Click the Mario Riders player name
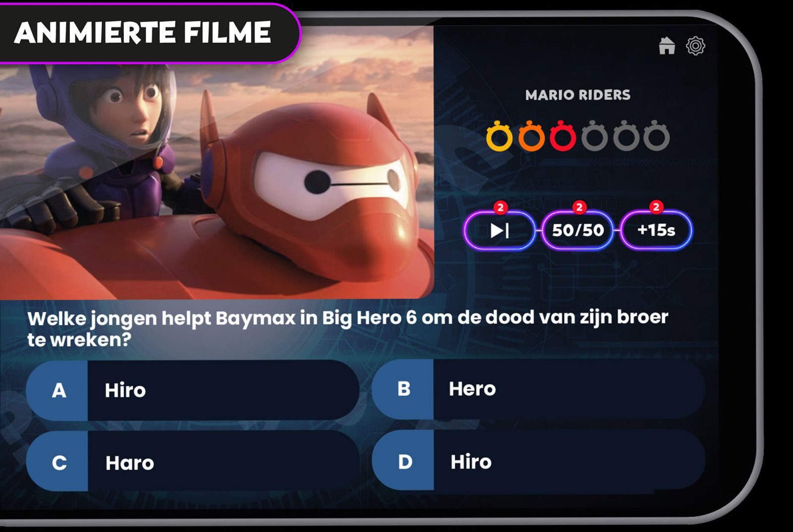Image resolution: width=793 pixels, height=532 pixels. [578, 95]
